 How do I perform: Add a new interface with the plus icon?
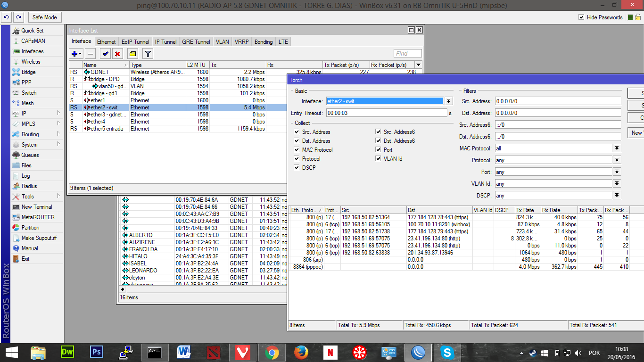pos(76,54)
